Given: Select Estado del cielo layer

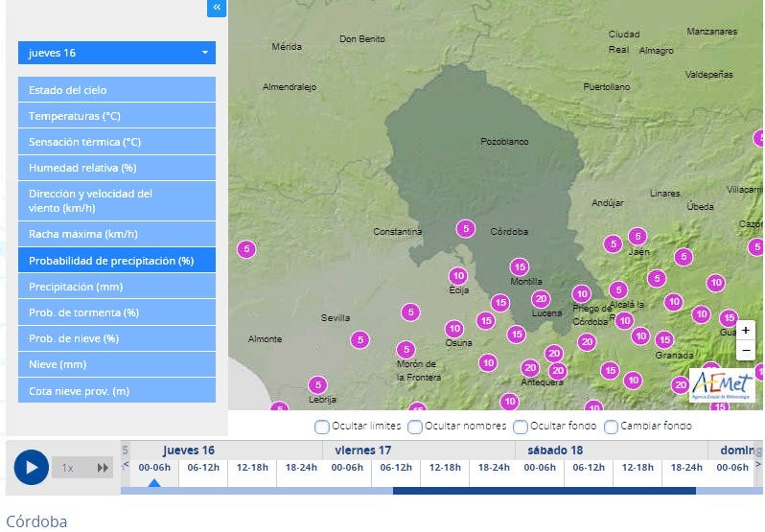Looking at the screenshot, I should pos(117,90).
